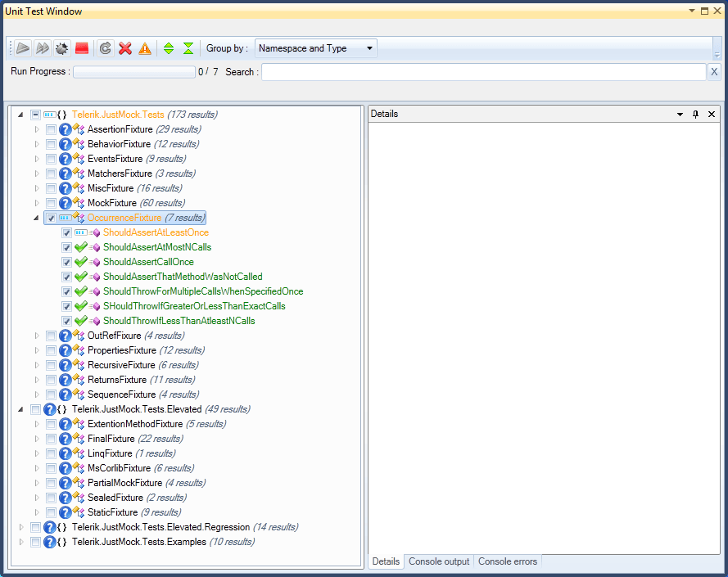
Task: Run selected tests with the play icon
Action: pyautogui.click(x=23, y=48)
